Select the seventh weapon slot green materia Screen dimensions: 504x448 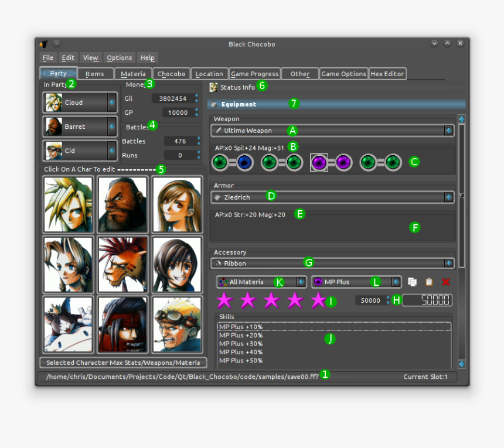pyautogui.click(x=369, y=162)
